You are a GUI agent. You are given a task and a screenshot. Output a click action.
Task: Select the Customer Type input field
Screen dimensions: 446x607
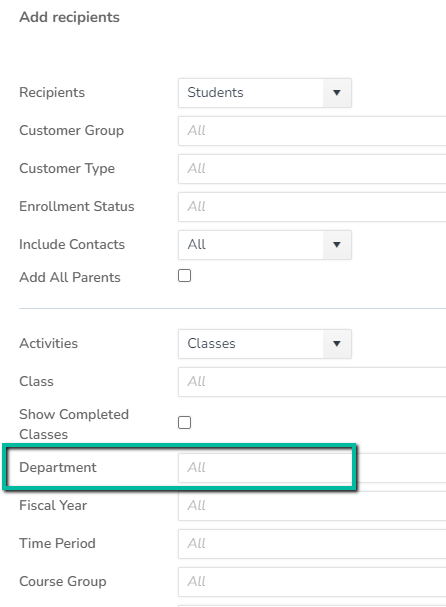pyautogui.click(x=312, y=169)
